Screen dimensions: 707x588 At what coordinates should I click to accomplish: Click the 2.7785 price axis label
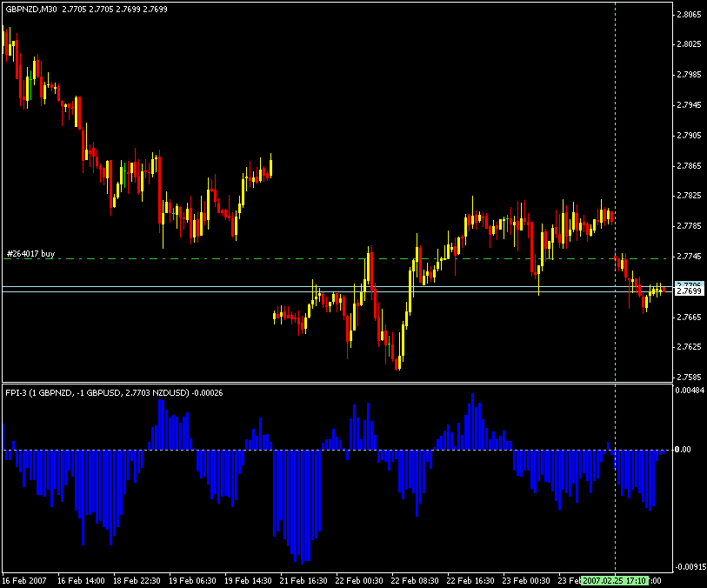pos(689,225)
